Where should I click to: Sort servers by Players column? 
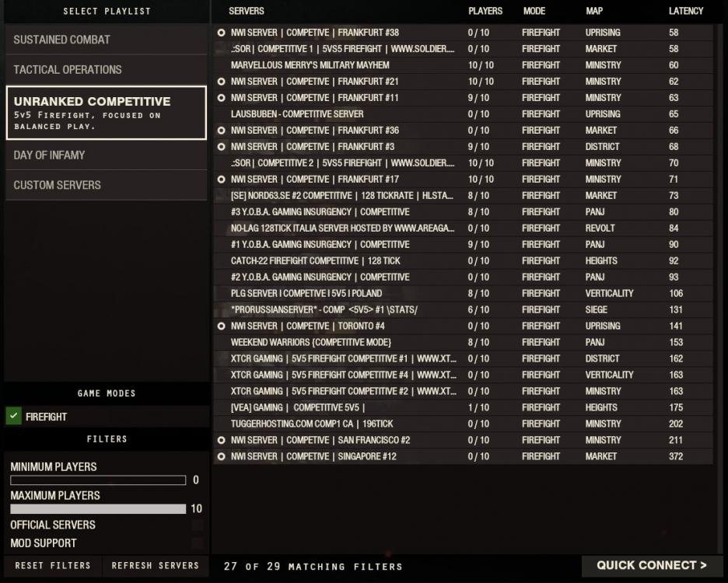(x=485, y=11)
